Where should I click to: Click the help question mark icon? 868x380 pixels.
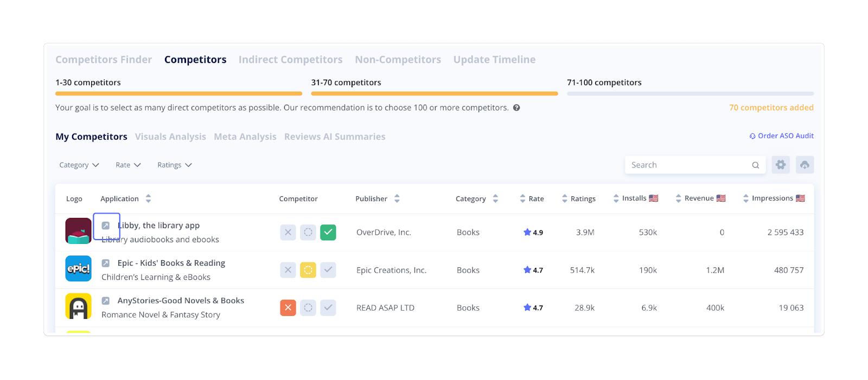[x=516, y=108]
